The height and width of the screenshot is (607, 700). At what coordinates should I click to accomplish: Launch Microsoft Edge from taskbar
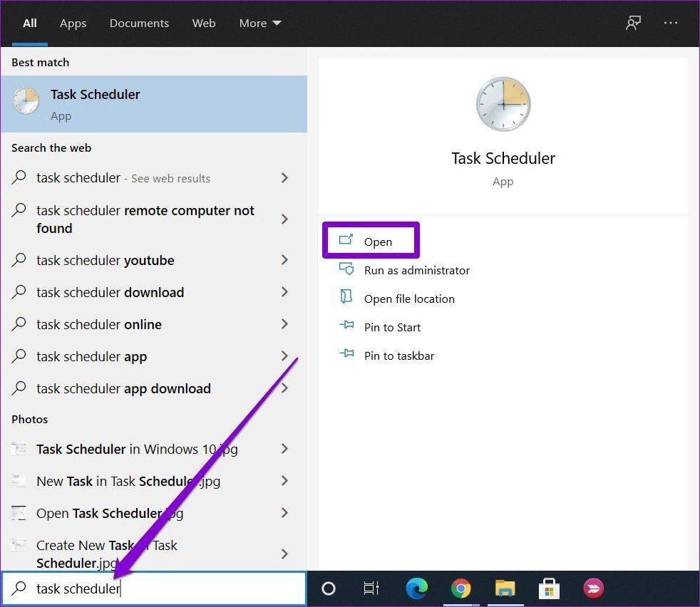coord(417,588)
